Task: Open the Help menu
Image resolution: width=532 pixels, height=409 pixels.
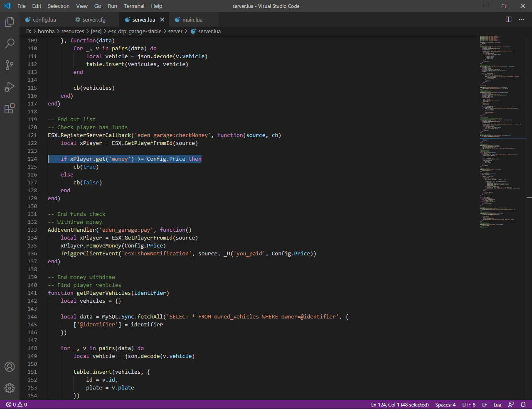Action: (157, 6)
